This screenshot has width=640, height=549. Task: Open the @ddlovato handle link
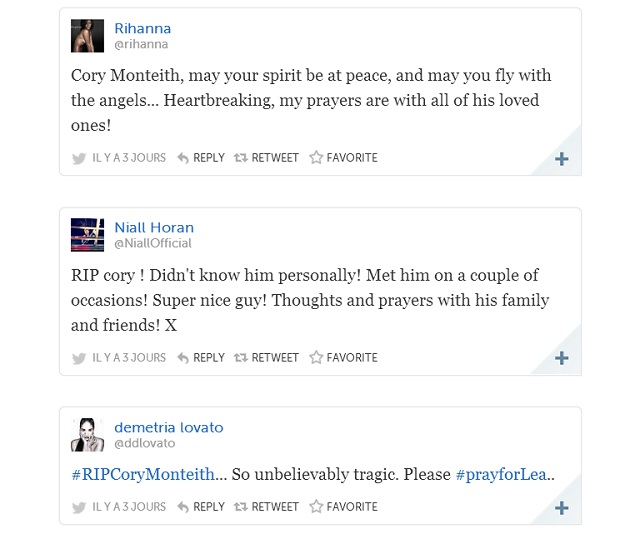[x=146, y=443]
